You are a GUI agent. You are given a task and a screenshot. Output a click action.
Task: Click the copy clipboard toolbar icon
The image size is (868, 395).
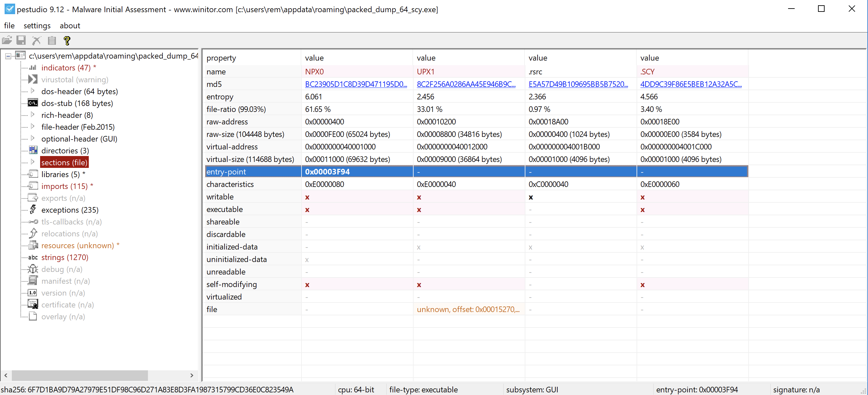pyautogui.click(x=52, y=40)
